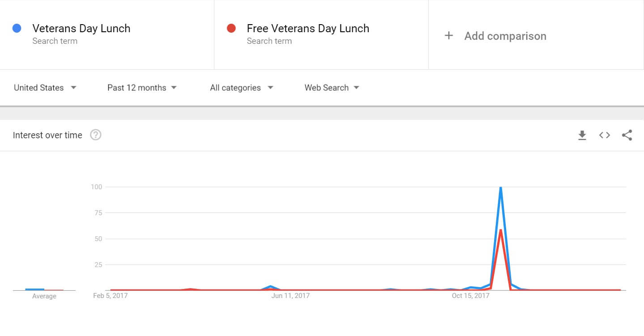
Task: Expand the United States region dropdown
Action: pyautogui.click(x=45, y=88)
